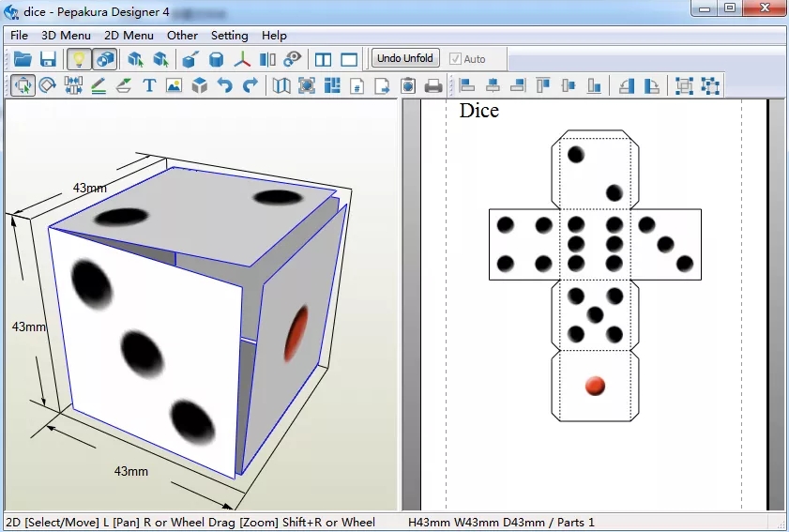Click the Group parts icon
Image resolution: width=789 pixels, height=532 pixels.
coord(684,85)
